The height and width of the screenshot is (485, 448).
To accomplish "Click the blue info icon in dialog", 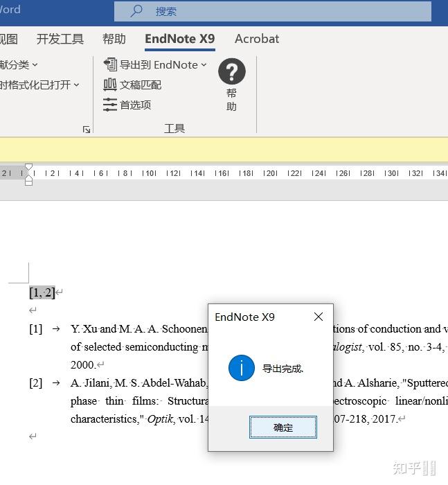I will pyautogui.click(x=242, y=368).
